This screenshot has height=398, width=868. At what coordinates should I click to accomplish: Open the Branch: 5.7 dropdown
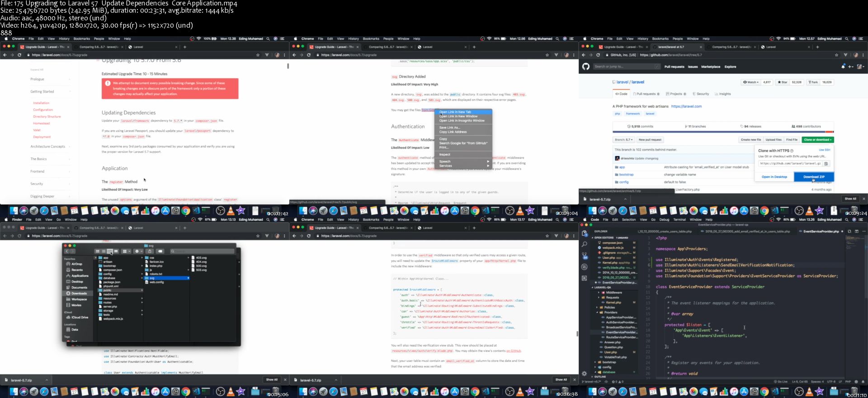pos(624,140)
